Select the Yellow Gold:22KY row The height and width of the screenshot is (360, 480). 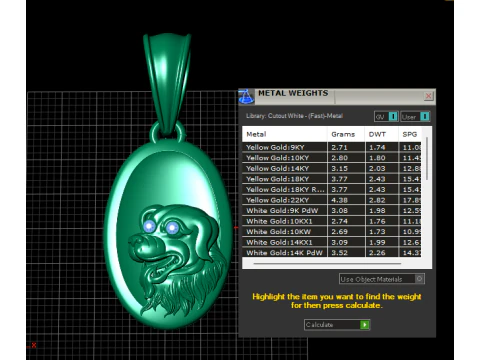pos(332,200)
